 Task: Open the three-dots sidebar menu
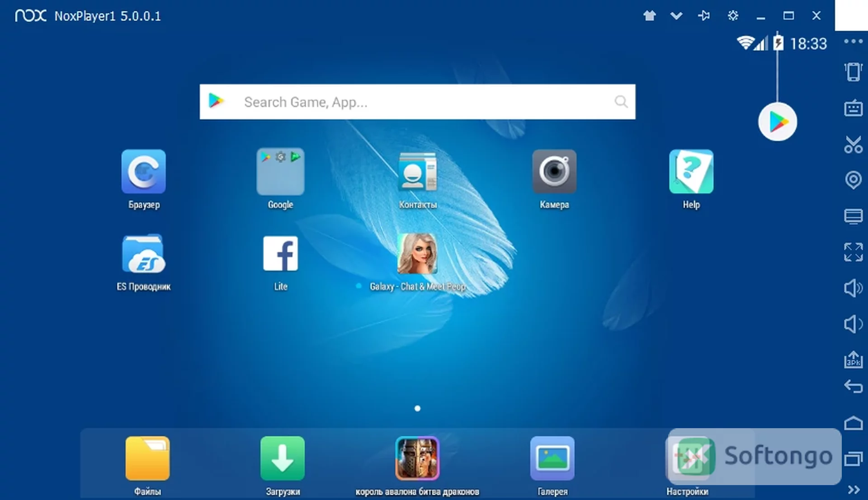click(x=853, y=42)
